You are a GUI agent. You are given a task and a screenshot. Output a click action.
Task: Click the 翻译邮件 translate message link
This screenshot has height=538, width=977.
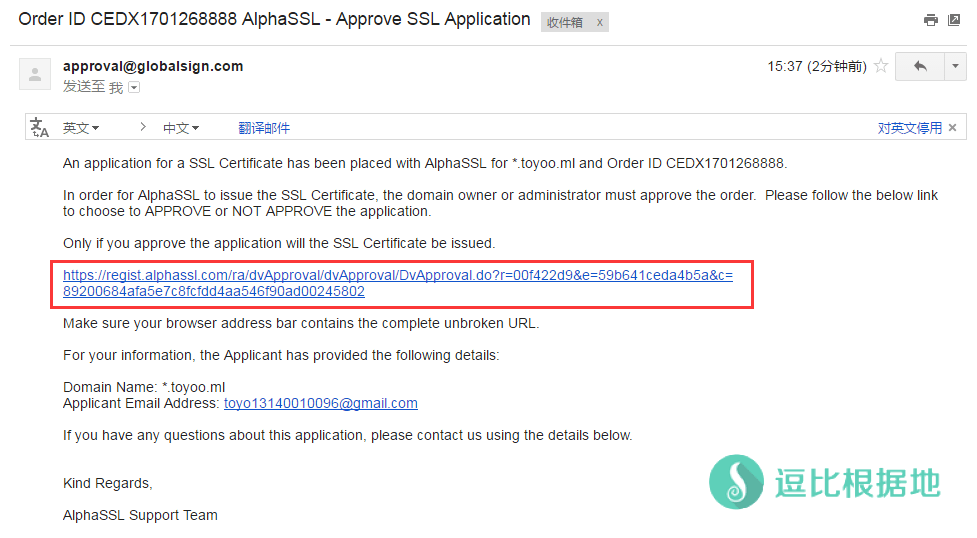click(264, 128)
